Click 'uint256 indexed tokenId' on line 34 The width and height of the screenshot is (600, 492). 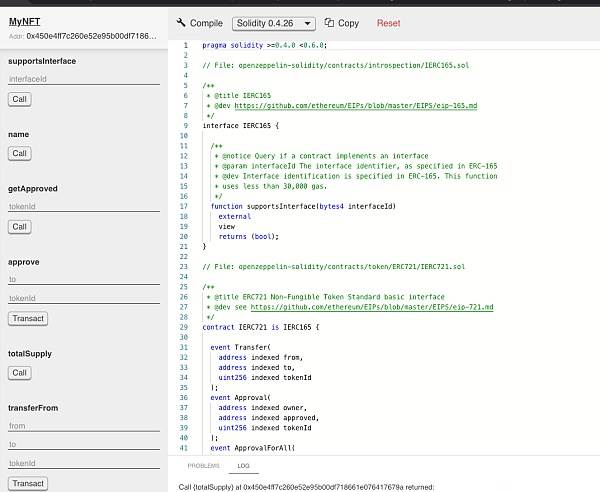coord(265,377)
